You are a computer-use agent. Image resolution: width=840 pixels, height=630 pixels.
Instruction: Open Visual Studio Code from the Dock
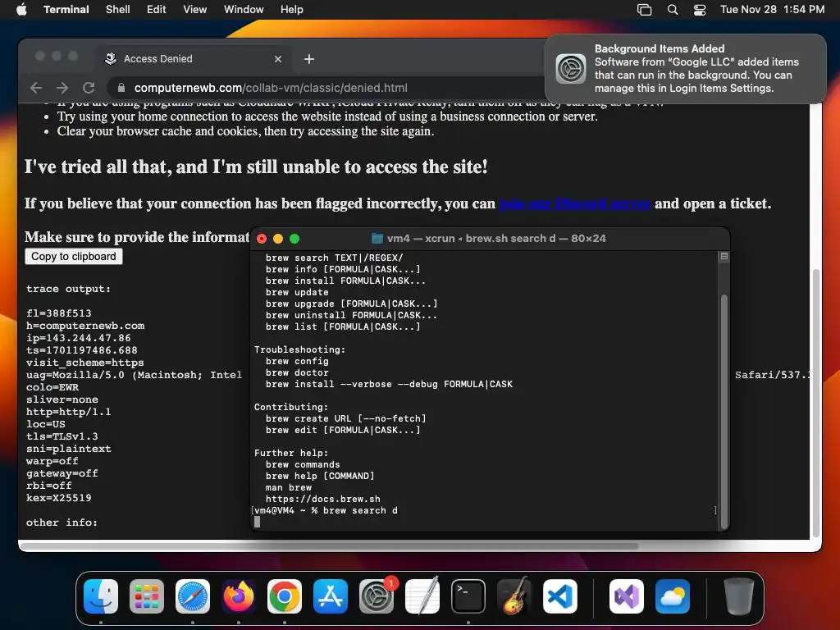point(560,596)
